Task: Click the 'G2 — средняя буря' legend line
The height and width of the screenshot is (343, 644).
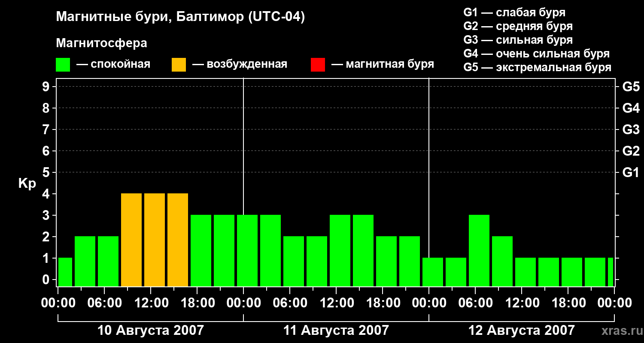Action: click(518, 26)
